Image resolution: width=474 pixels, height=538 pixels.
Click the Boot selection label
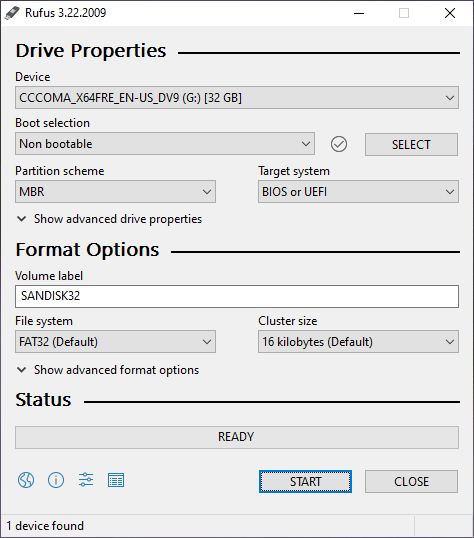pyautogui.click(x=53, y=123)
